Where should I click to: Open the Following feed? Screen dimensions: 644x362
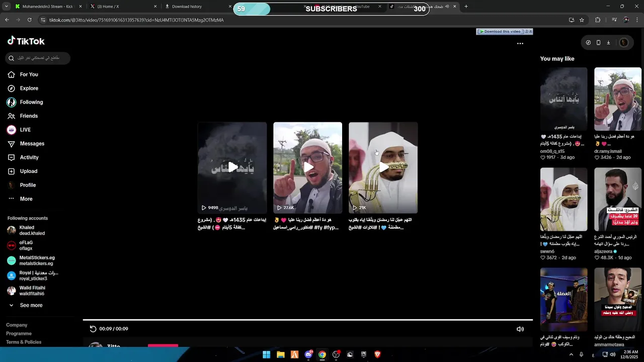point(25,102)
